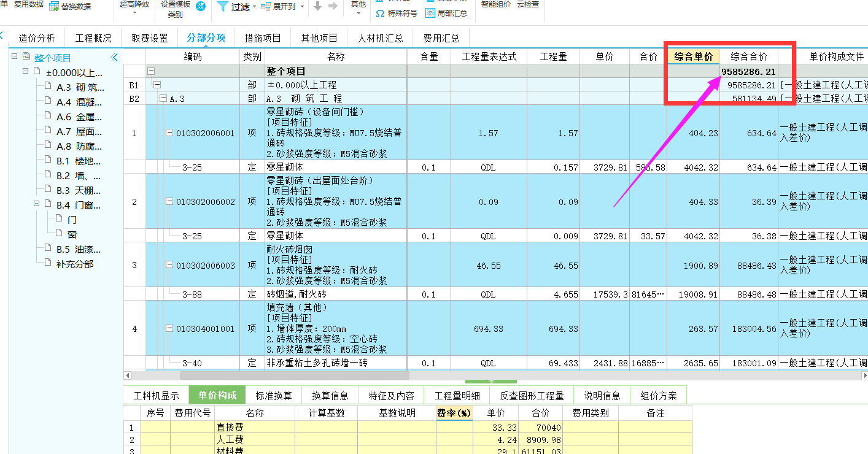This screenshot has height=454, width=868.
Task: Click the 直接费 row name cell
Action: click(255, 428)
